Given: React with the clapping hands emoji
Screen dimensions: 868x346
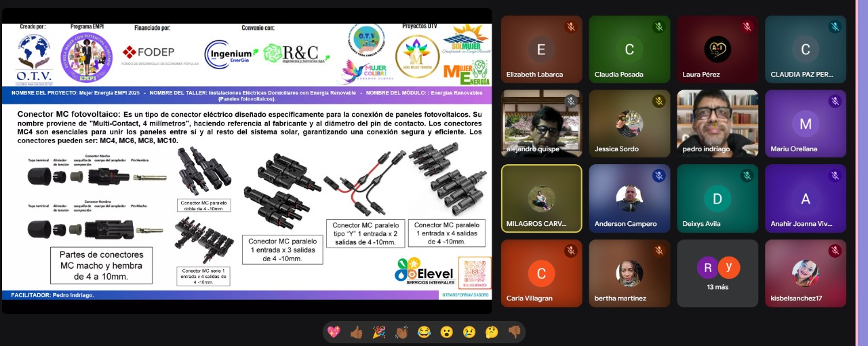Looking at the screenshot, I should click(401, 332).
